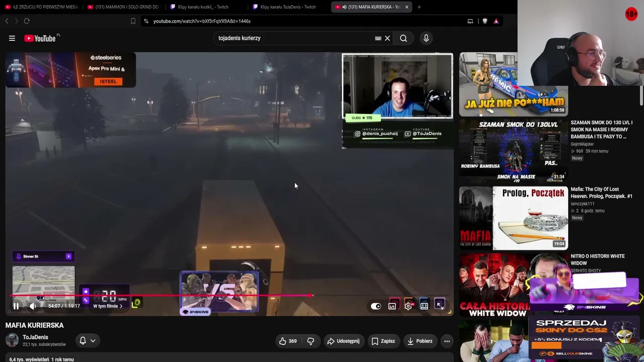
Task: Open the more actions ellipsis below video
Action: (x=447, y=341)
